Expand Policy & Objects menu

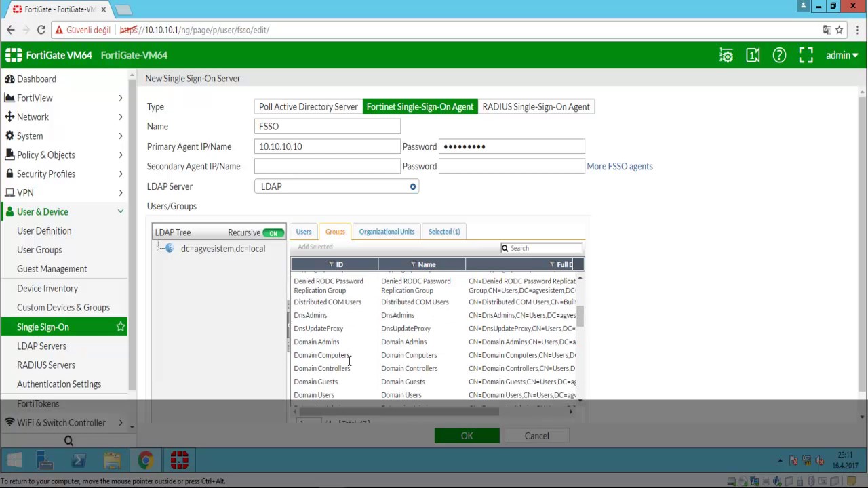pos(64,155)
